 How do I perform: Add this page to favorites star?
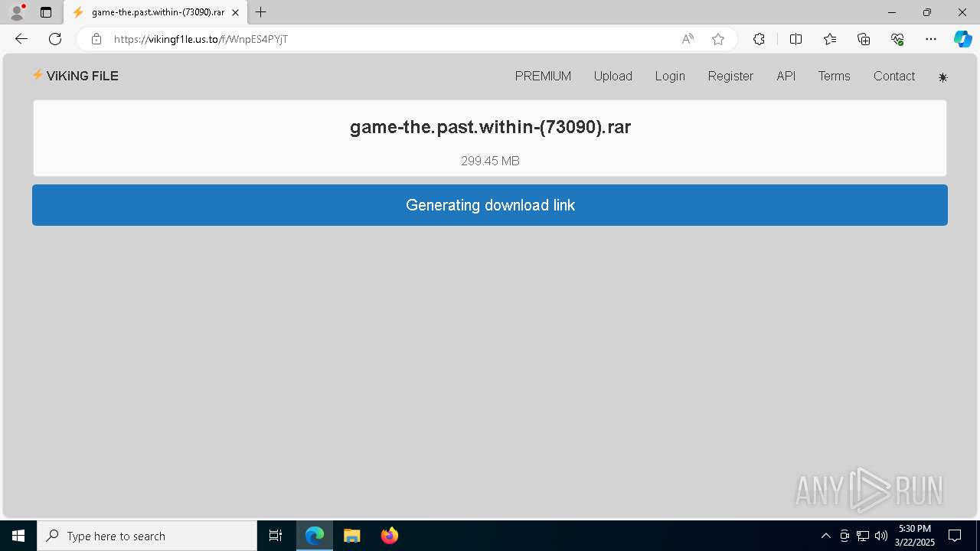point(718,39)
